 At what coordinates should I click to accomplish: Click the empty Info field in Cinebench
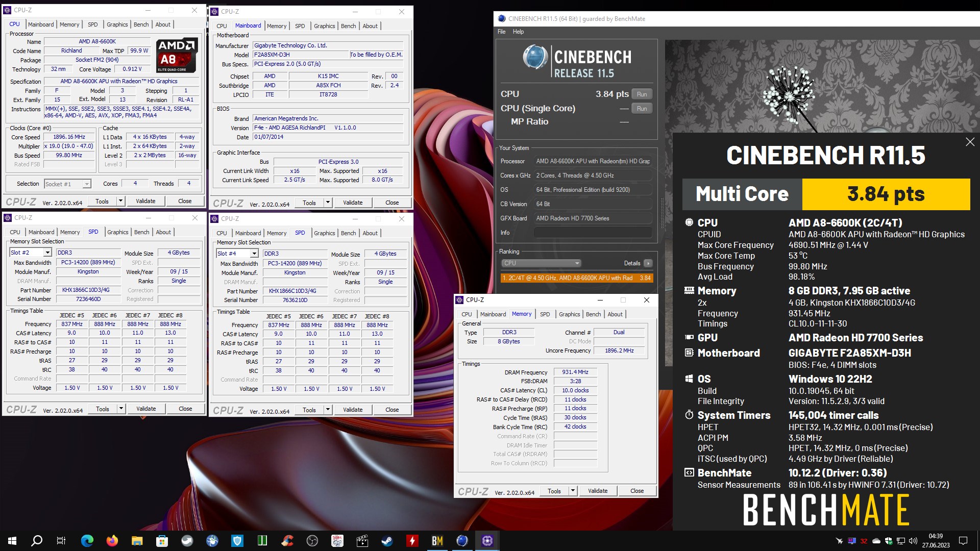click(x=593, y=233)
